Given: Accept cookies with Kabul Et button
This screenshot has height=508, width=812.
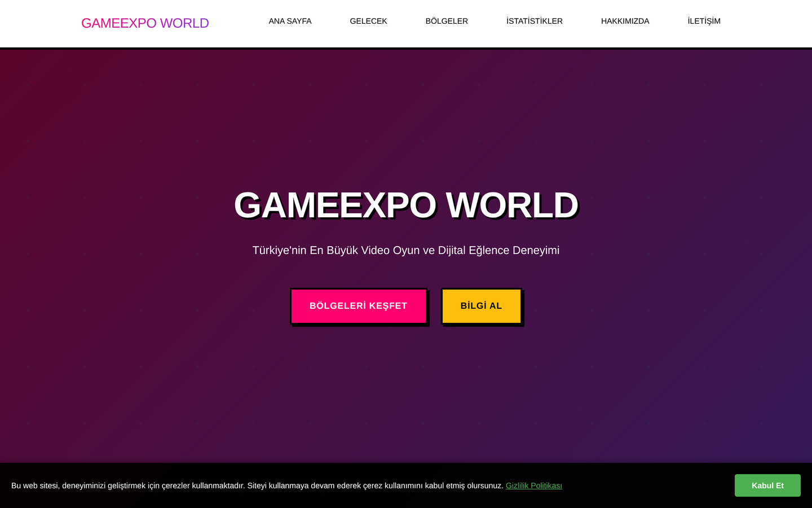Looking at the screenshot, I should tap(767, 485).
